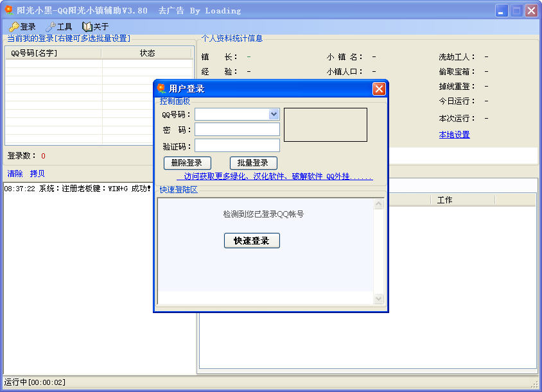
Task: Click the scroll-up arrow in 快速登陆区
Action: 378,204
